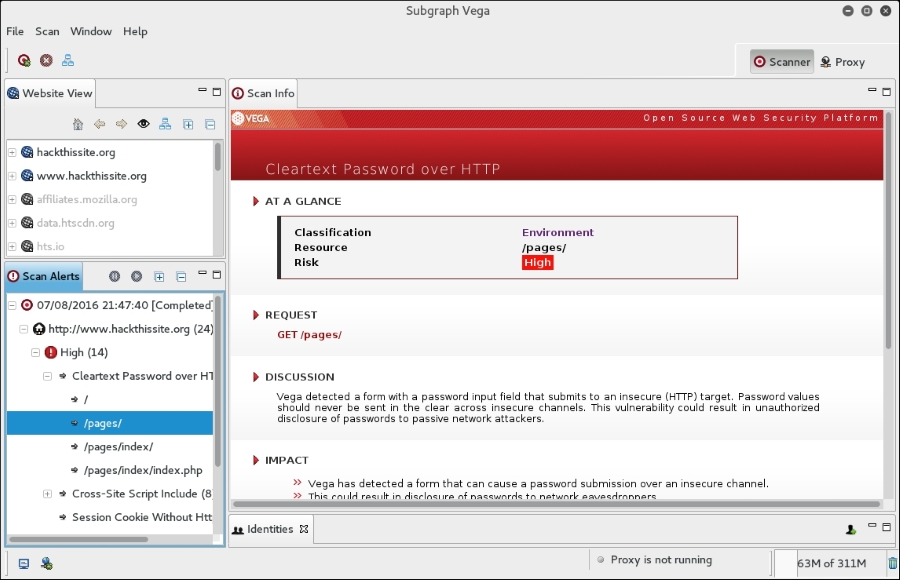This screenshot has width=900, height=580.
Task: Collapse the High (14) alerts group
Action: click(x=36, y=353)
